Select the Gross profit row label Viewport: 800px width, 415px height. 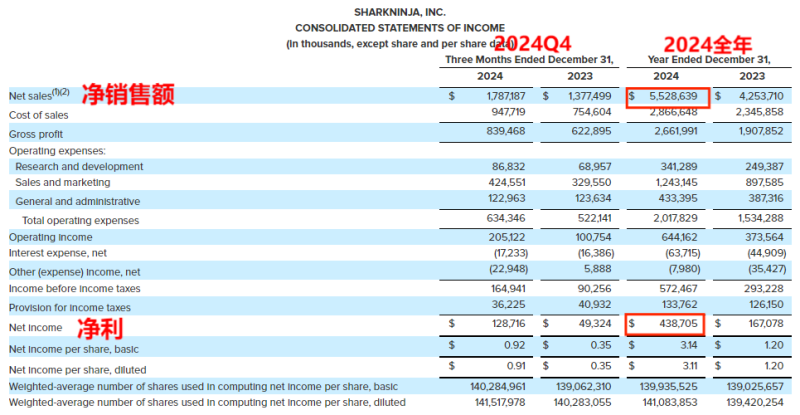pos(38,134)
